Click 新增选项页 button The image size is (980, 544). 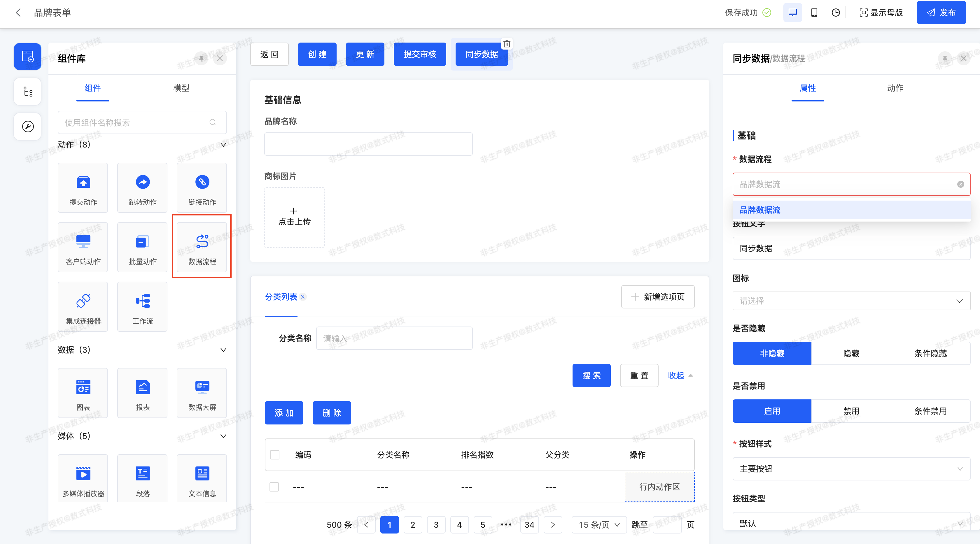coord(658,296)
